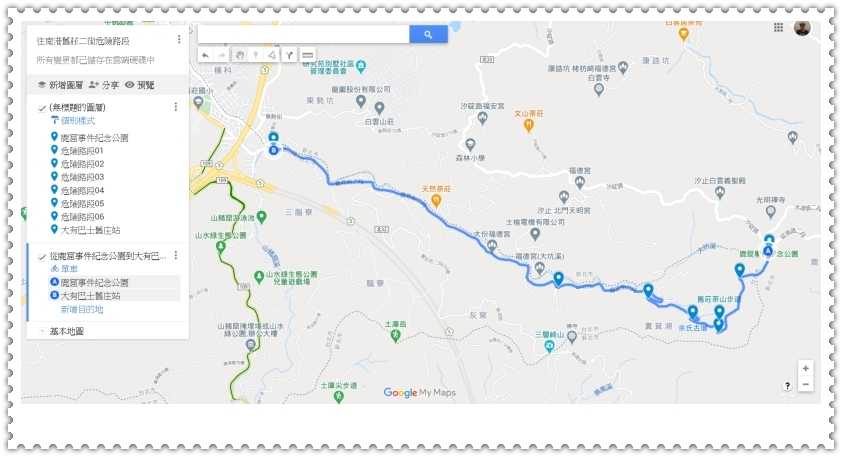
Task: Click 新增圖層 to add a layer
Action: [x=60, y=85]
